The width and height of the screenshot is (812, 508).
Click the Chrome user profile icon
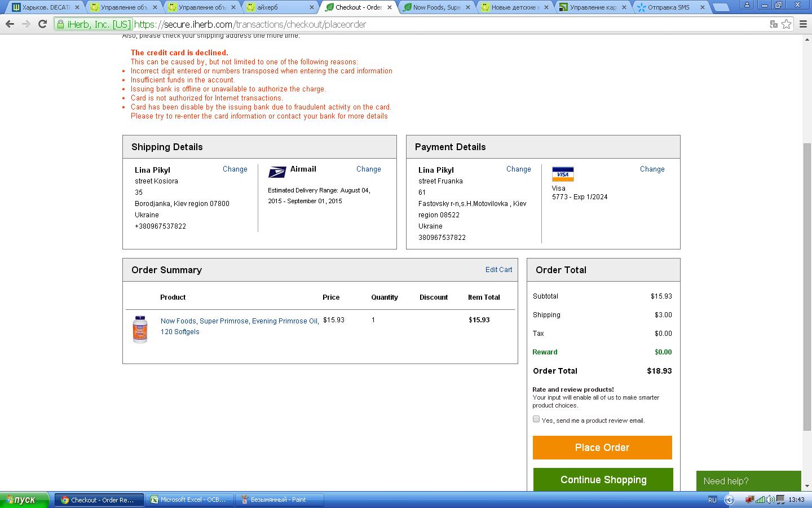point(747,5)
